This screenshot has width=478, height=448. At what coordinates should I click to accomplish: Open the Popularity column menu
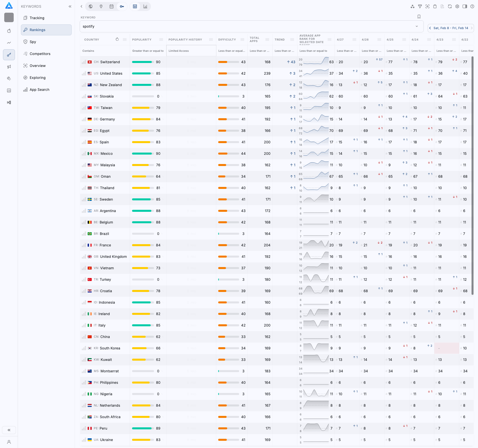pyautogui.click(x=161, y=40)
